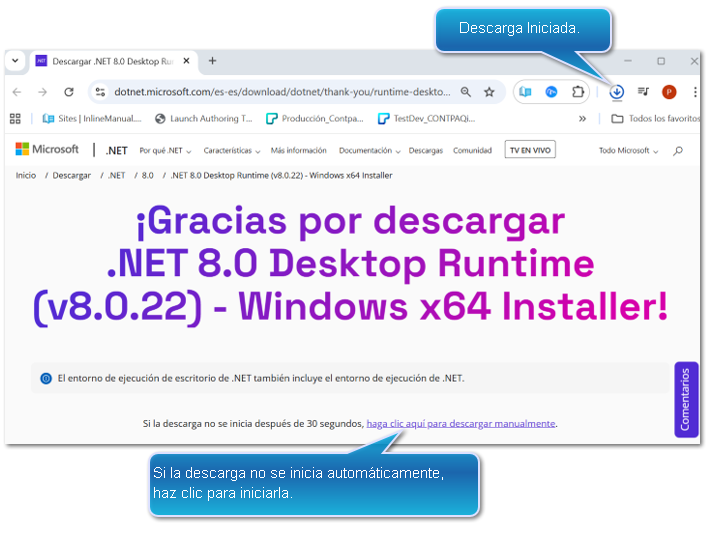Show more bookmarks with double chevron
This screenshot has width=709, height=560.
[x=582, y=119]
